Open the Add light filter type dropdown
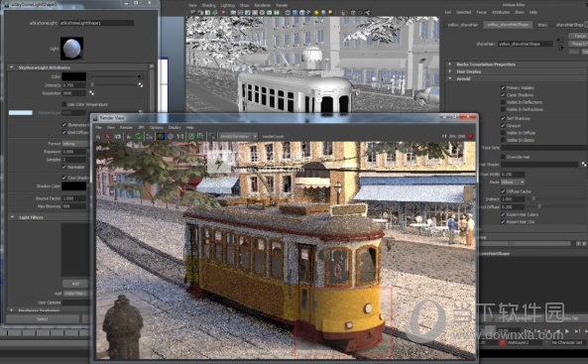The image size is (588, 364). tap(75, 294)
